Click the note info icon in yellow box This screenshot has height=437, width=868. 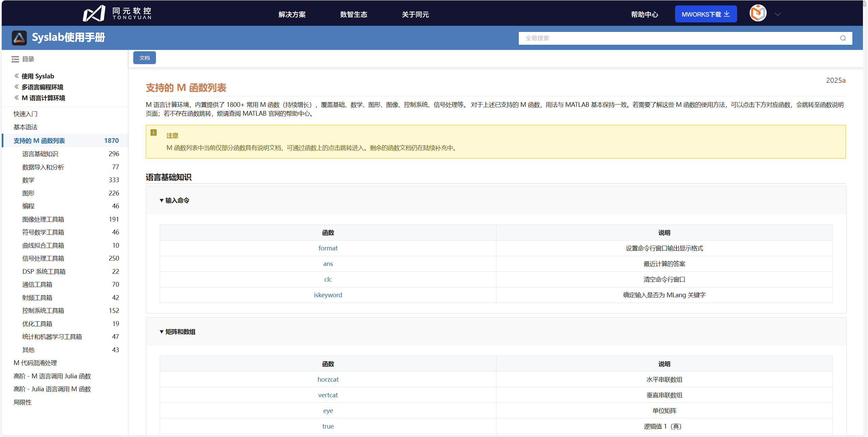tap(154, 132)
